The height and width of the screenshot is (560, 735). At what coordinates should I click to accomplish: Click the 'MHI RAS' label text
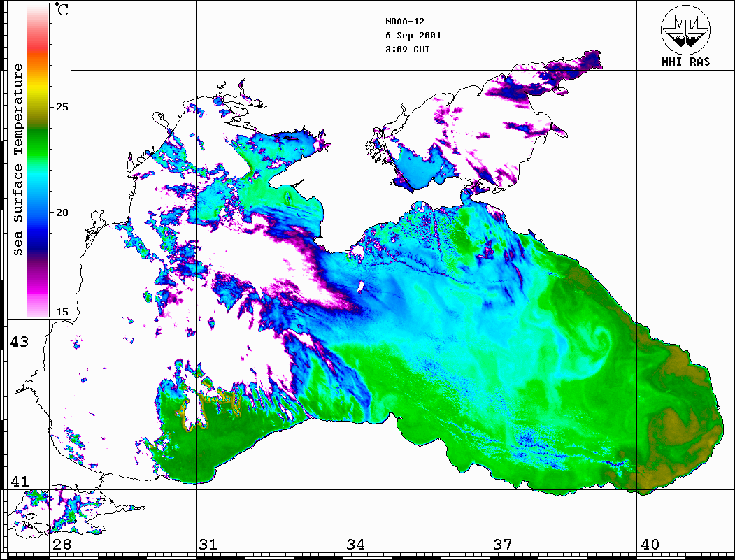pyautogui.click(x=685, y=62)
